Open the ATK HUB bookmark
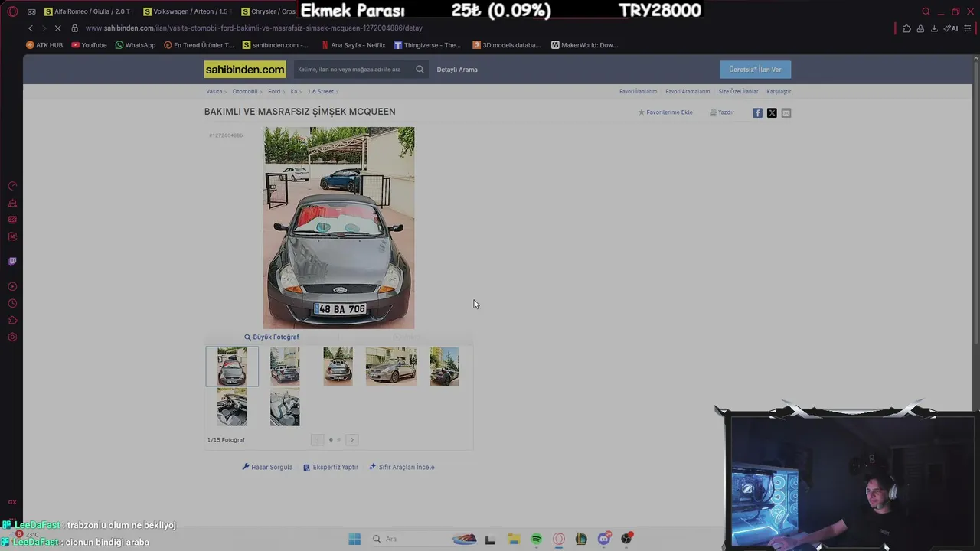Viewport: 980px width, 551px height. click(x=44, y=45)
